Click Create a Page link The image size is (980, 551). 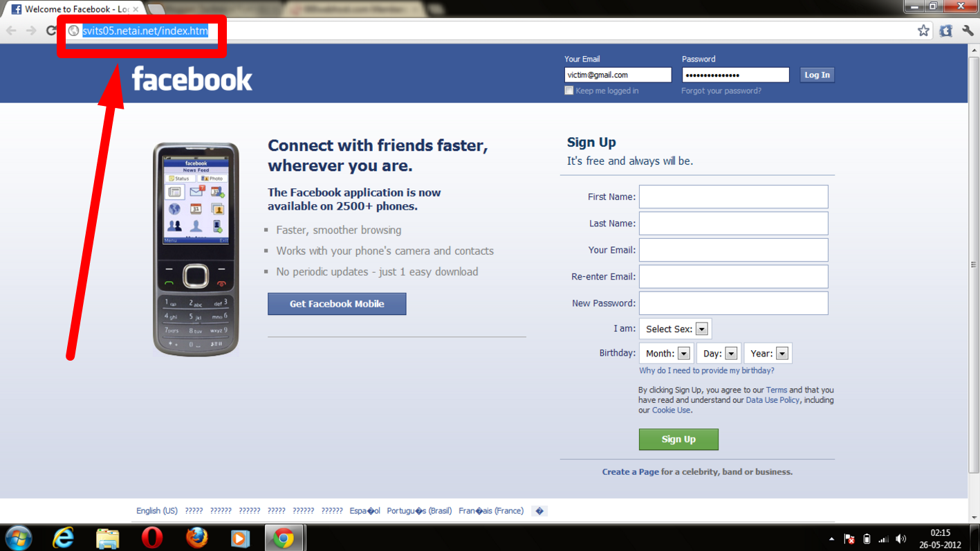[x=630, y=471]
